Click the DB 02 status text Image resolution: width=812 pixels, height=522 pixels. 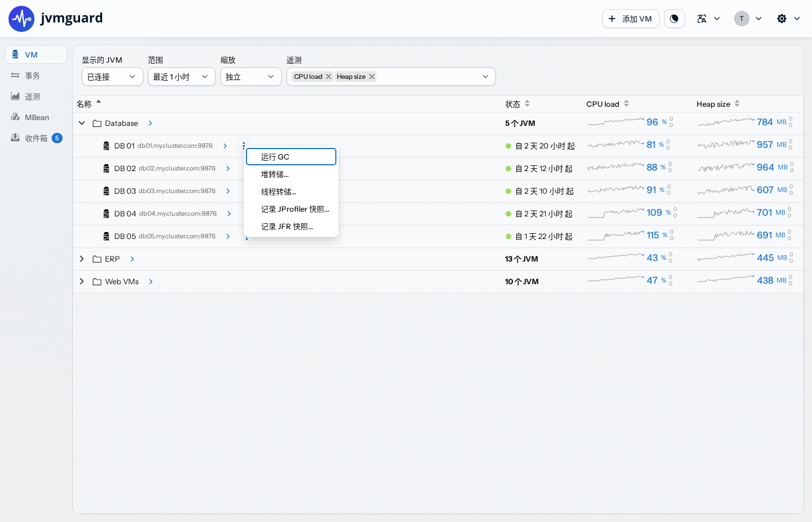pyautogui.click(x=544, y=169)
